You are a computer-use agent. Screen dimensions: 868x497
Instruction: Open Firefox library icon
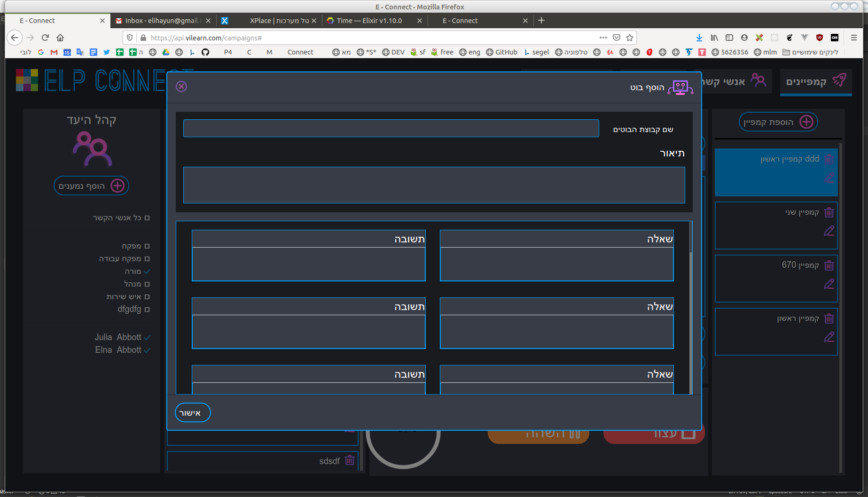point(714,38)
